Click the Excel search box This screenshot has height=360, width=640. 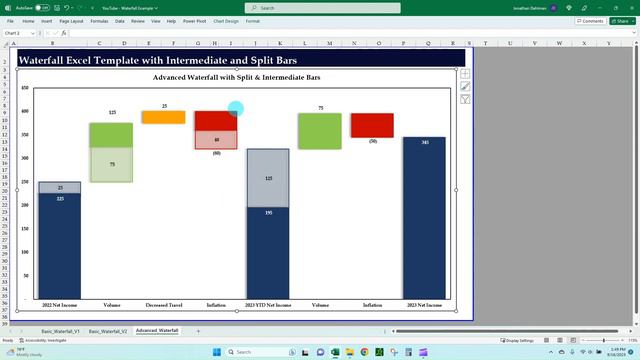point(322,8)
